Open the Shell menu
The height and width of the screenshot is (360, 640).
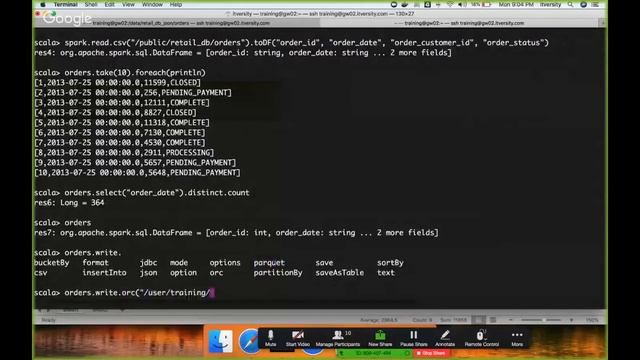click(x=91, y=4)
